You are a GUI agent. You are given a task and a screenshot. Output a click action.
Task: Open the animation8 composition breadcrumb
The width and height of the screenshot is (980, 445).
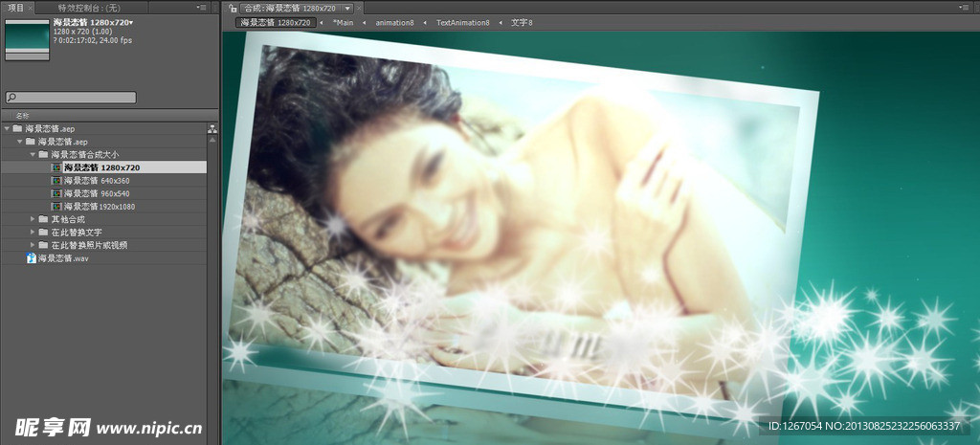(394, 22)
